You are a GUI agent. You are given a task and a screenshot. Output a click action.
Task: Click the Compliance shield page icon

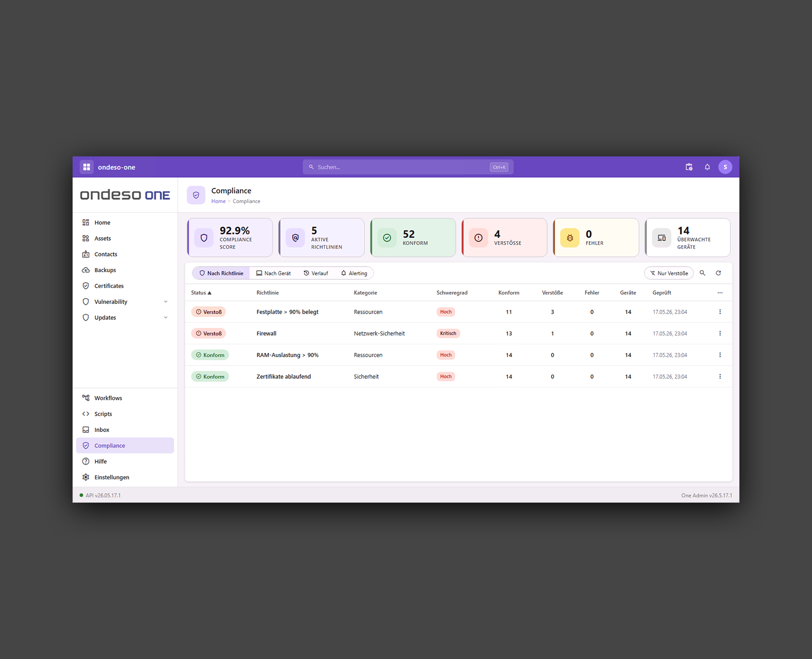click(x=196, y=195)
